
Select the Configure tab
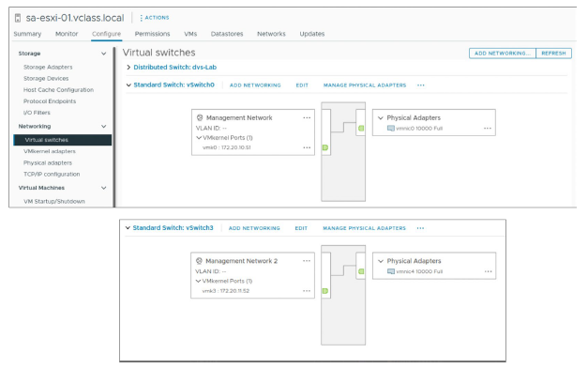pyautogui.click(x=107, y=34)
